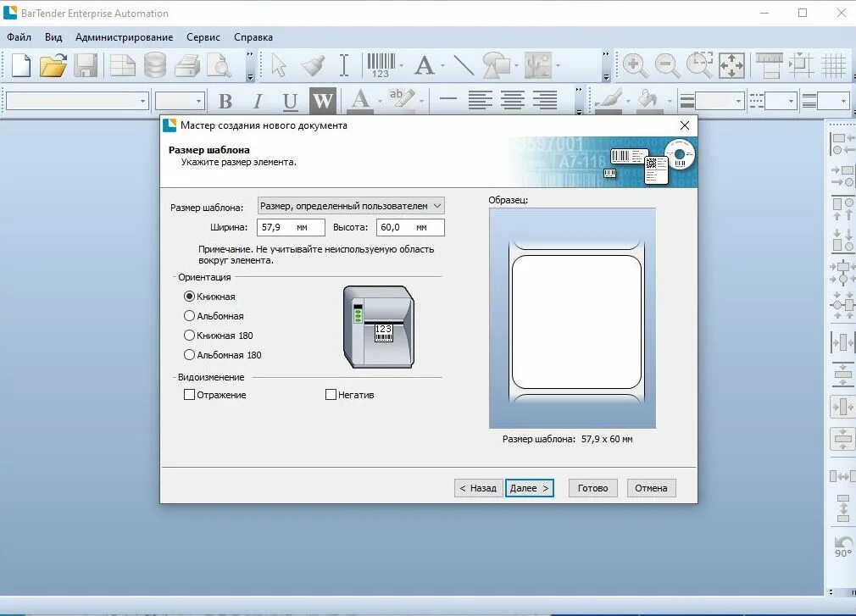Click the Print printer icon
Screen dimensions: 856x616
coord(187,66)
